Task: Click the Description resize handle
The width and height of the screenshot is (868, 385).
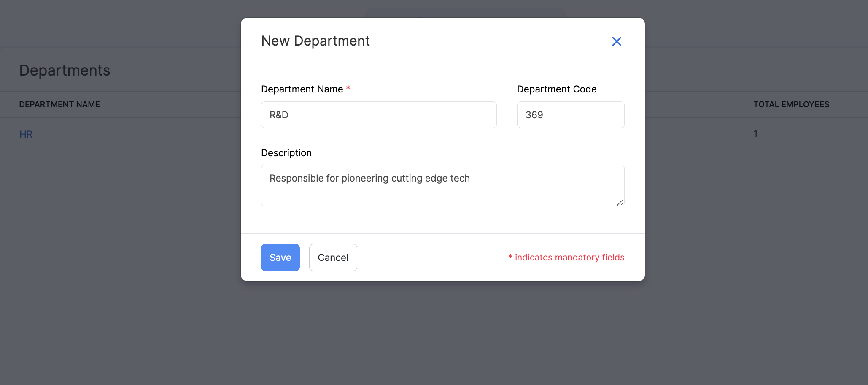Action: click(x=620, y=203)
